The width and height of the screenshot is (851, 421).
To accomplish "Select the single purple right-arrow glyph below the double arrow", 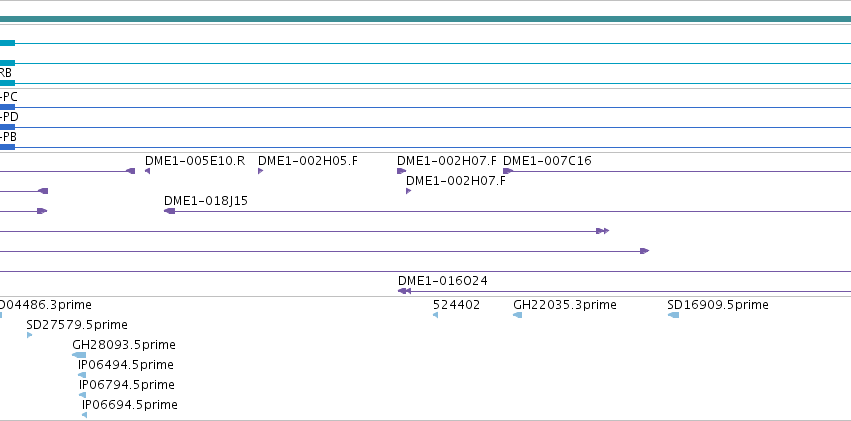I will [644, 251].
